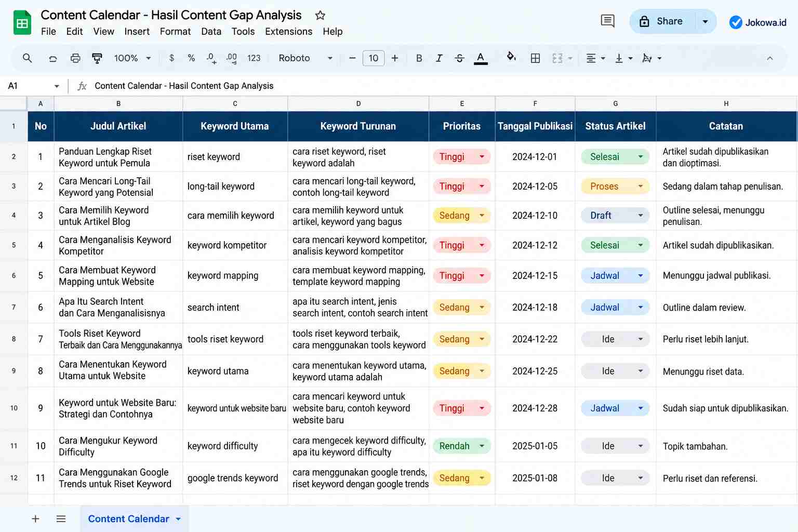This screenshot has width=798, height=532.
Task: Toggle italic formatting
Action: point(439,58)
